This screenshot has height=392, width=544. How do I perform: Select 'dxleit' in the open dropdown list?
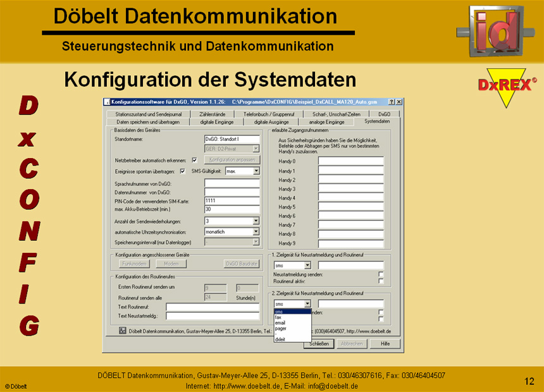[292, 340]
